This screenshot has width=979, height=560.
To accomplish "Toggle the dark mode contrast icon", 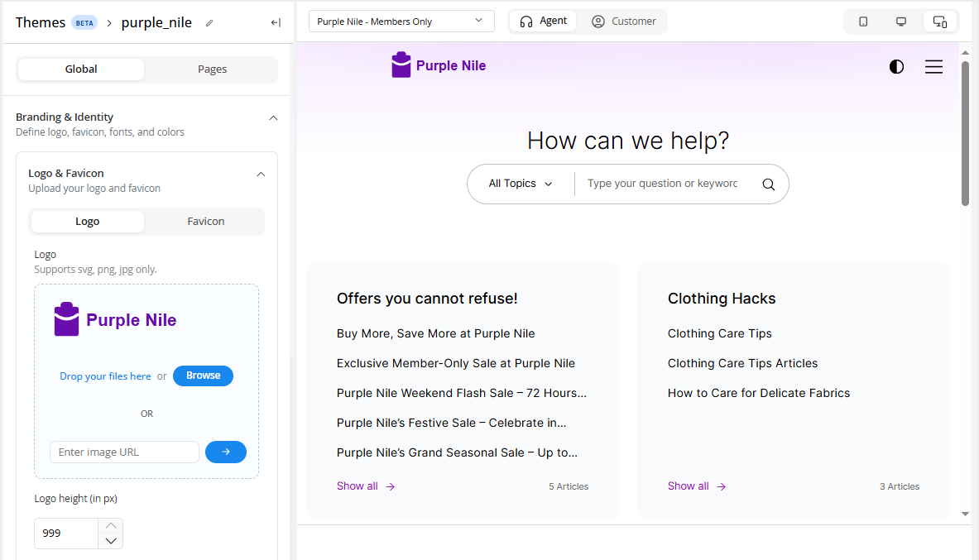I will (896, 67).
